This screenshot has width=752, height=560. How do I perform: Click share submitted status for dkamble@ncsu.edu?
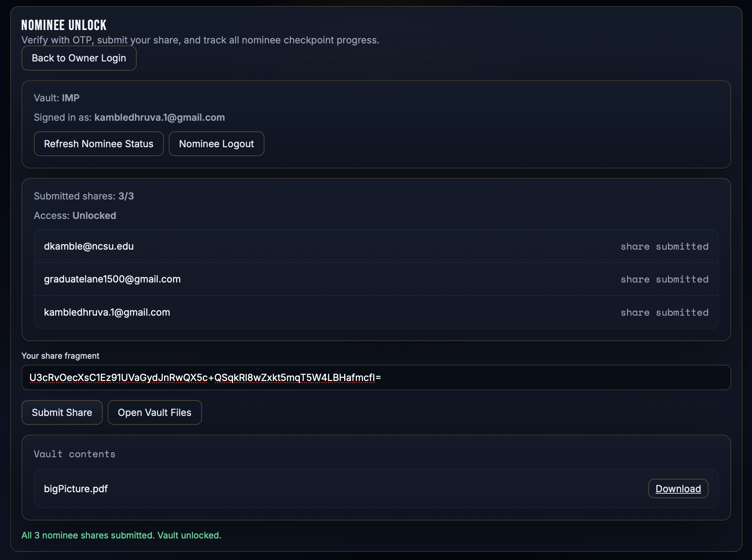coord(664,246)
